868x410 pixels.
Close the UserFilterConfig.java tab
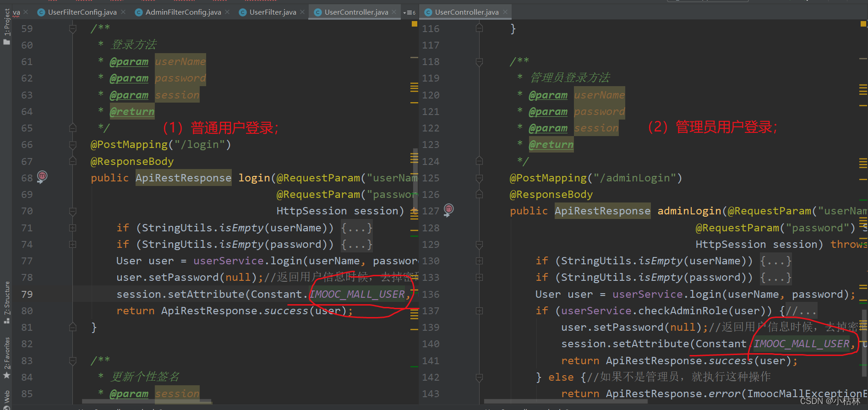click(x=123, y=12)
